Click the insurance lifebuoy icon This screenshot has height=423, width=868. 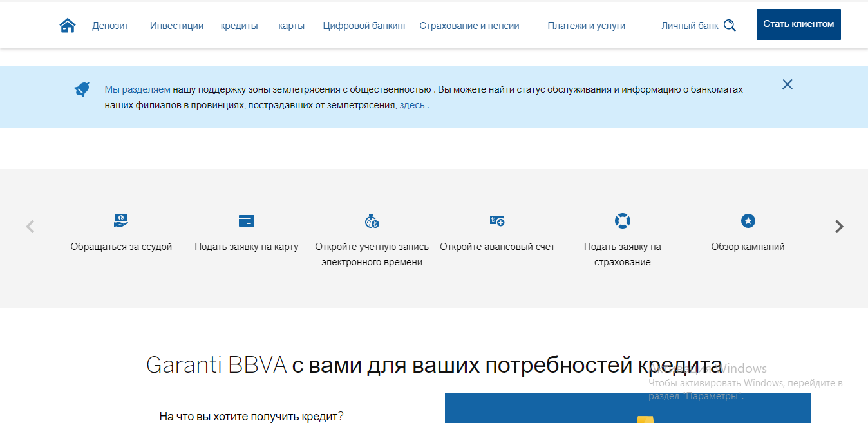coord(622,221)
